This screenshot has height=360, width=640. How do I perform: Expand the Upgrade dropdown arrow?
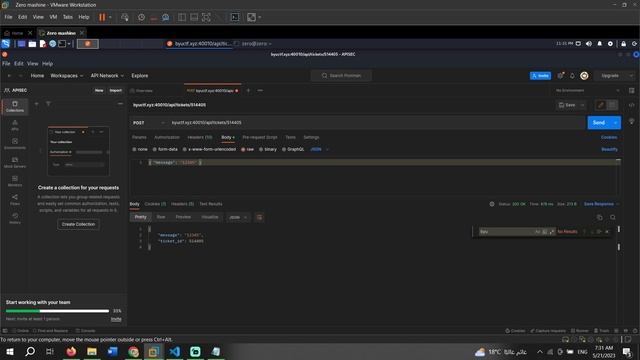[x=631, y=76]
